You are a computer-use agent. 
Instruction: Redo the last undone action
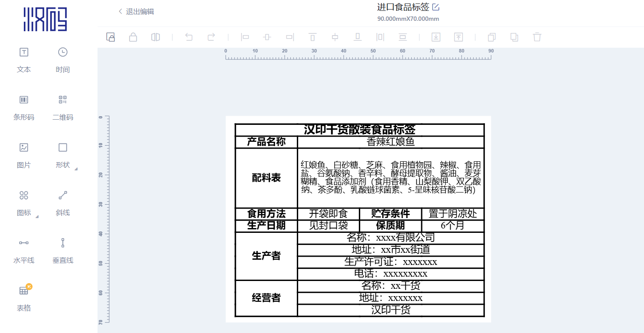click(x=211, y=37)
